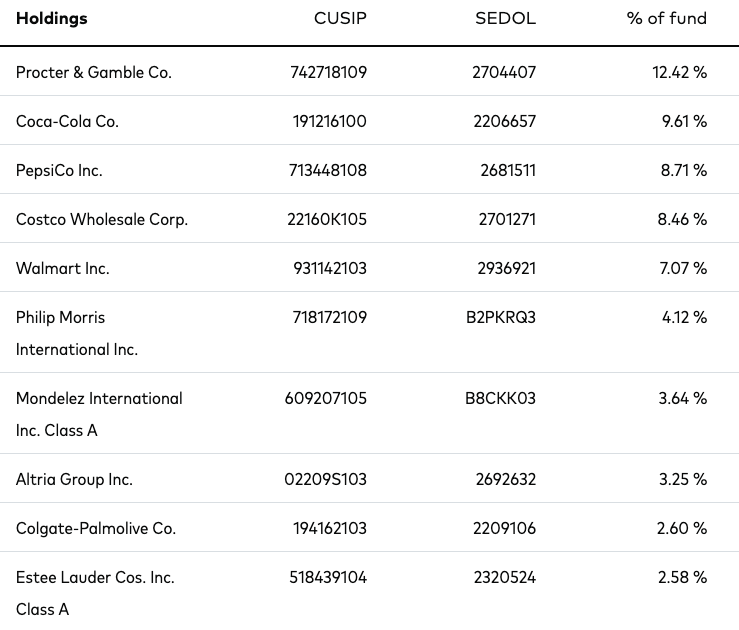
Task: Click Philip Morris International Inc. holding
Action: [77, 333]
